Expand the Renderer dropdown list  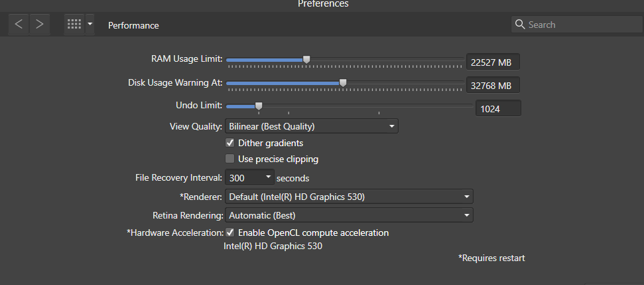(349, 197)
